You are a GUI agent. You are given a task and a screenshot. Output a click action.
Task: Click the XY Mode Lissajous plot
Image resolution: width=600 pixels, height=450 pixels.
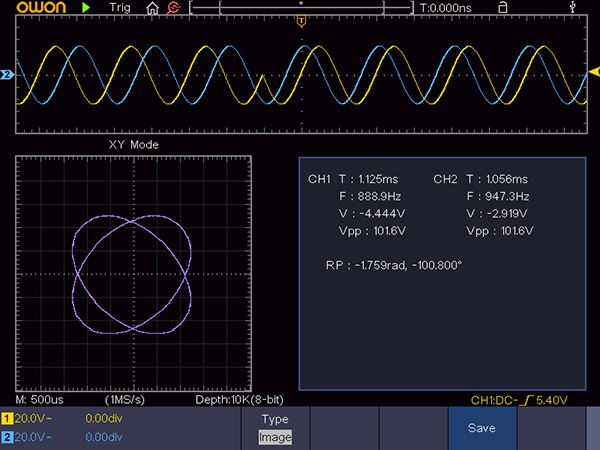[x=132, y=273]
